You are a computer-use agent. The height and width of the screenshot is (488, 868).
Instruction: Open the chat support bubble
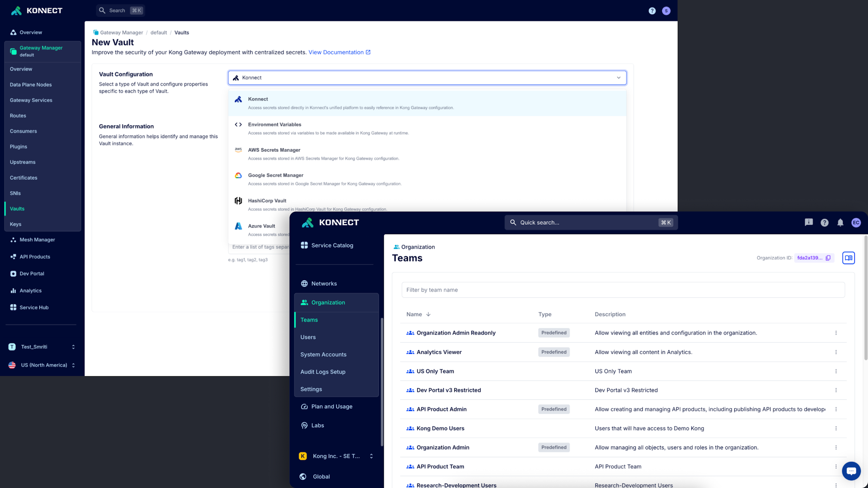click(851, 471)
